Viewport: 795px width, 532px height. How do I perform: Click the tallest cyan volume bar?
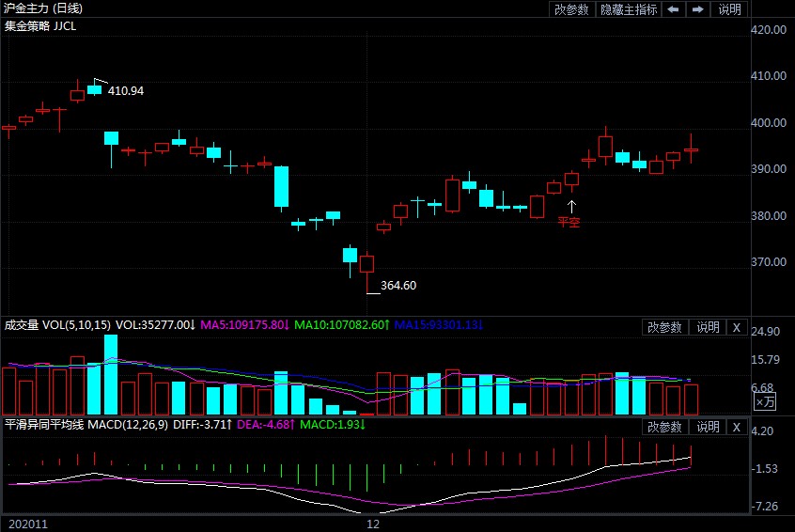pos(111,375)
